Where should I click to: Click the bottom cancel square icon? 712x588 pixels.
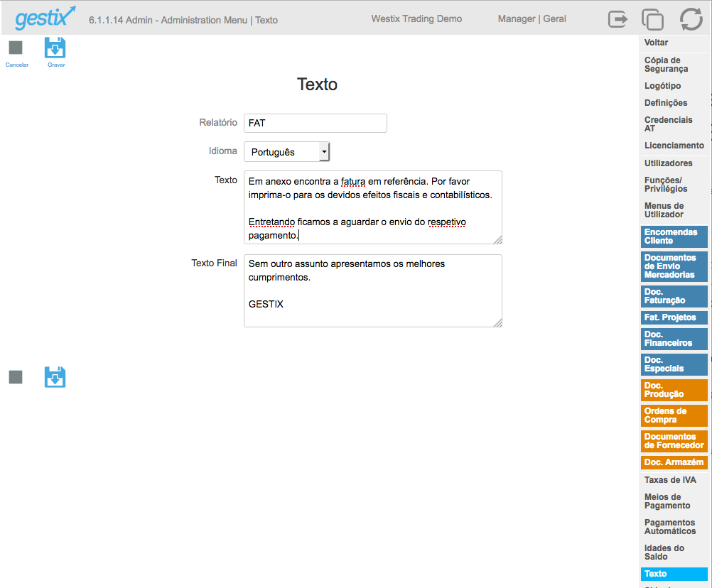pyautogui.click(x=16, y=377)
